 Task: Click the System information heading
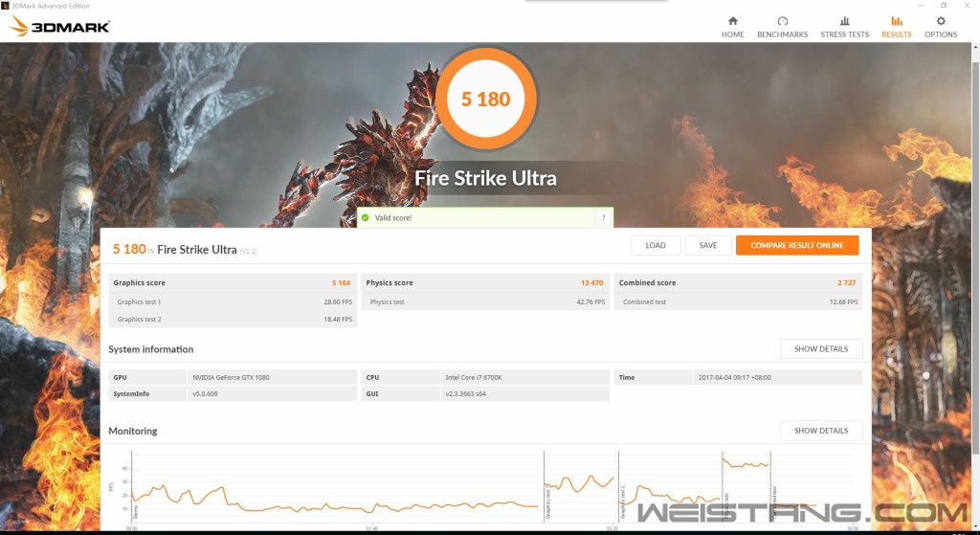pos(150,349)
